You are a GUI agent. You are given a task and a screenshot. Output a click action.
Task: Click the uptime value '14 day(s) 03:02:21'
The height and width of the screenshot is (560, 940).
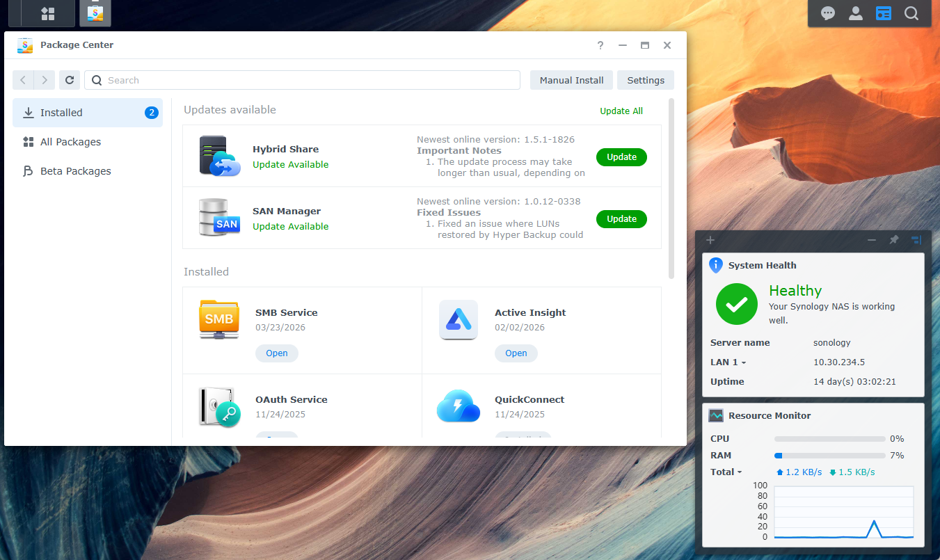[x=854, y=382]
